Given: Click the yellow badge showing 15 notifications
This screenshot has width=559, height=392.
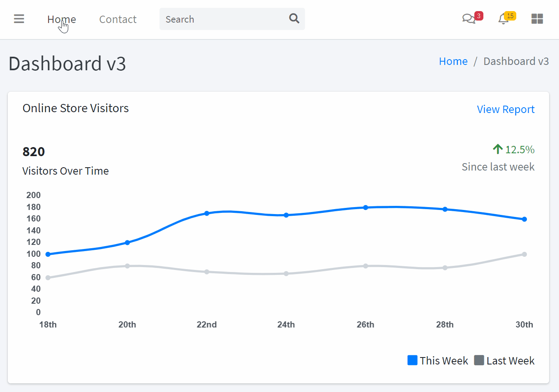Looking at the screenshot, I should 510,16.
